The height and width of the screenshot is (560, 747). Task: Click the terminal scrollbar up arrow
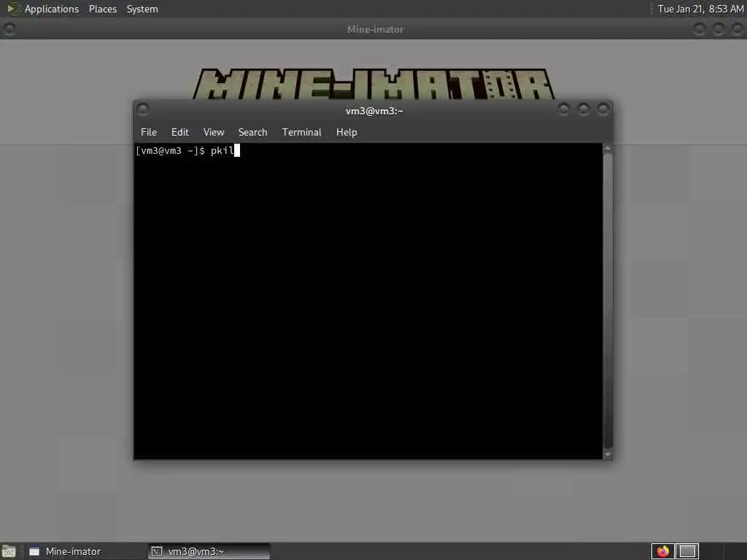pos(608,149)
